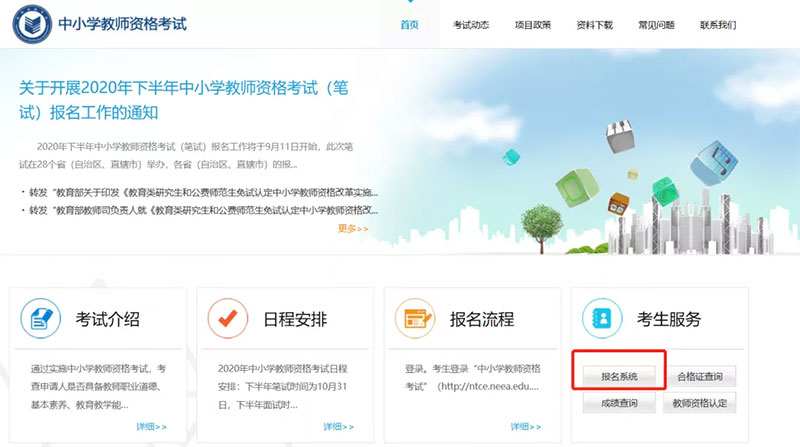Click 联系我们 in the navigation bar
The image size is (800, 447).
click(x=718, y=25)
